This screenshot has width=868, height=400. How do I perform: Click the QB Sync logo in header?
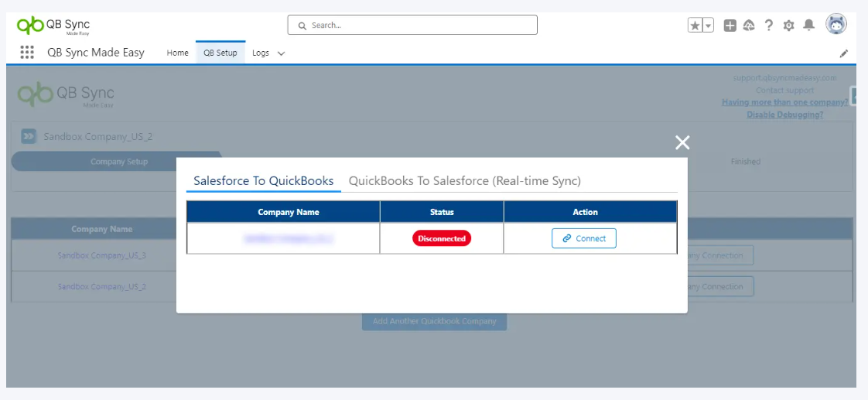[53, 26]
